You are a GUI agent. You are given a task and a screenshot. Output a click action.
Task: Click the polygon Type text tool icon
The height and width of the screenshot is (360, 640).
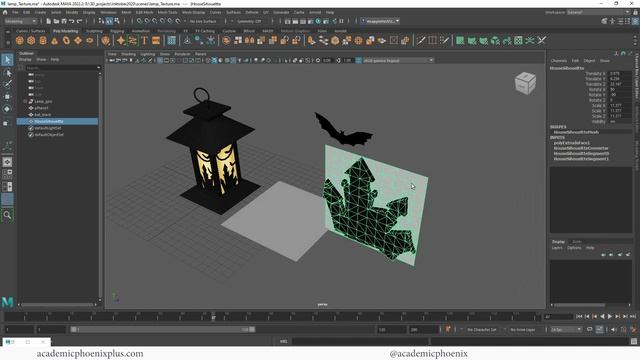144,40
